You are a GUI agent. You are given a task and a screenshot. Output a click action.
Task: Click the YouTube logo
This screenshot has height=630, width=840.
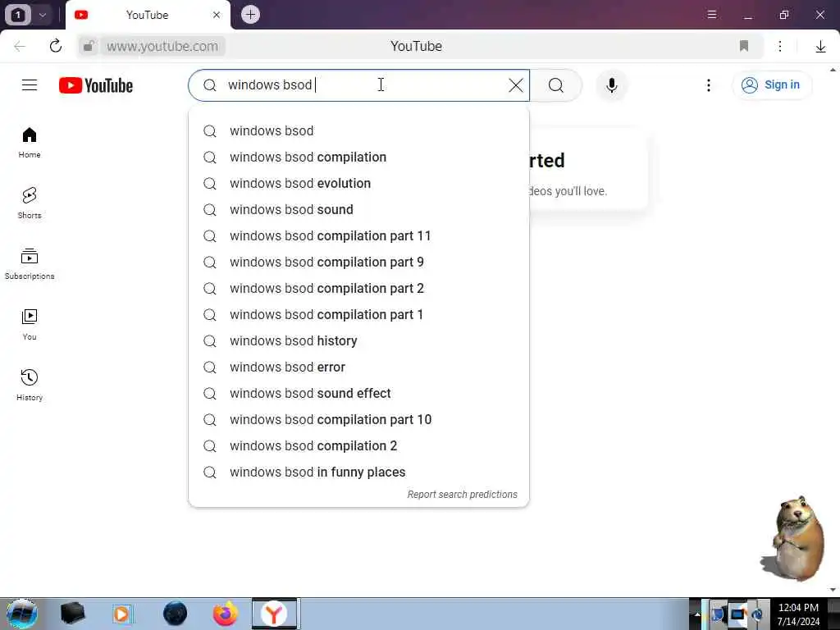[x=96, y=85]
